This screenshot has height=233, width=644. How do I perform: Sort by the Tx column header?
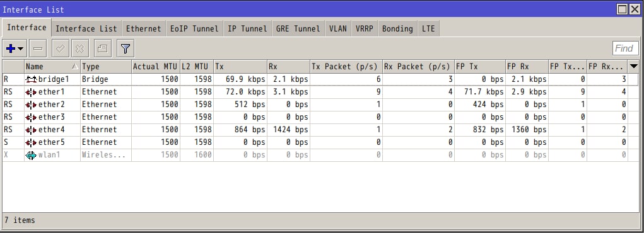point(240,67)
